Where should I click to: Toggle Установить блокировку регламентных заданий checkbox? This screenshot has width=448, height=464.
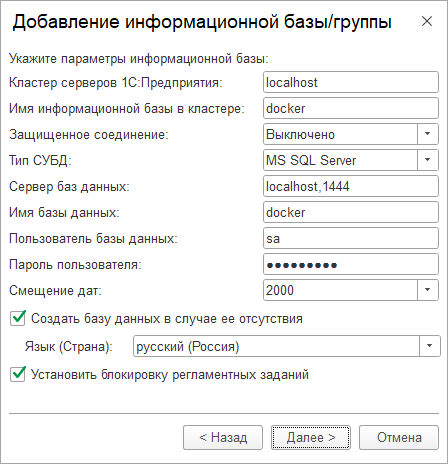[x=18, y=374]
